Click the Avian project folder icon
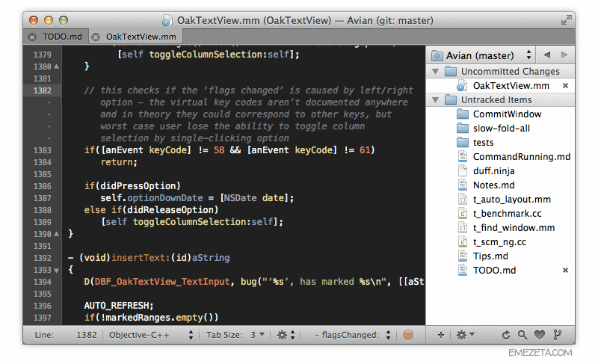Screen dimensions: 598x364 pyautogui.click(x=437, y=56)
